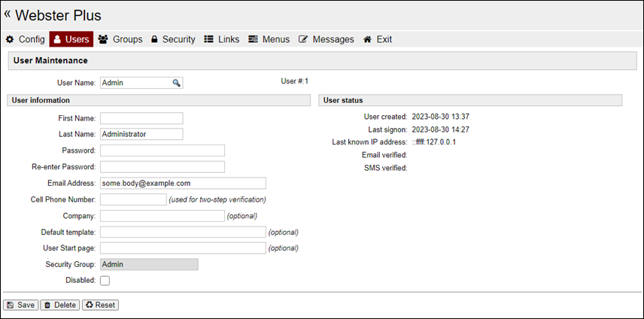The width and height of the screenshot is (644, 319).
Task: Click the Cell Phone Number field
Action: [132, 199]
